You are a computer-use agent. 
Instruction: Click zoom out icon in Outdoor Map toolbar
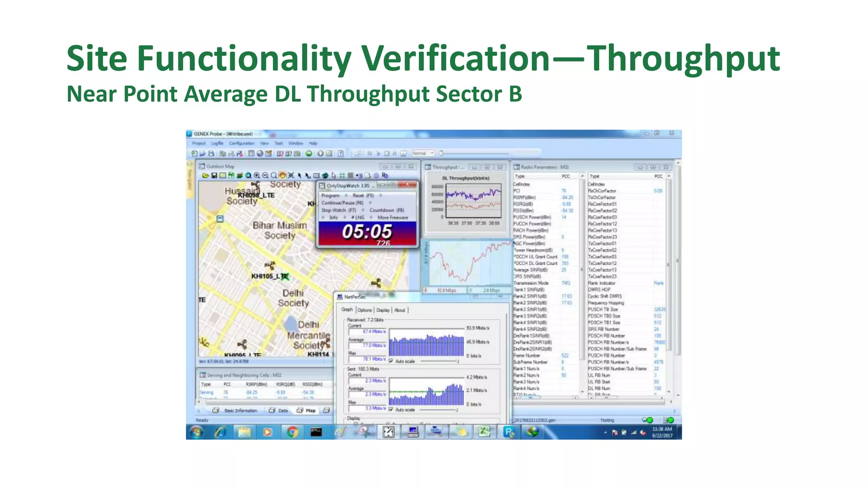[x=265, y=175]
